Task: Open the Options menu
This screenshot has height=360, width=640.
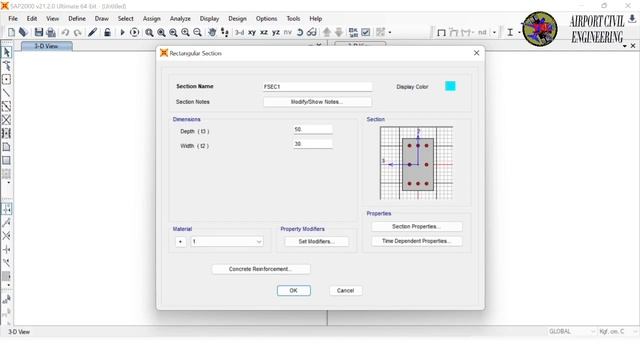Action: click(x=266, y=19)
